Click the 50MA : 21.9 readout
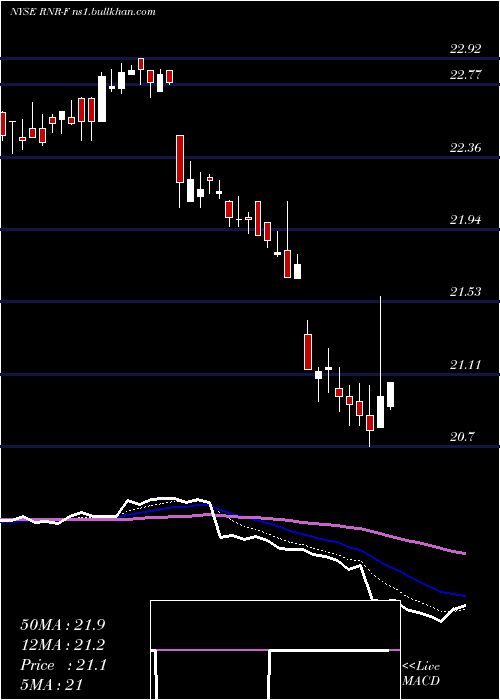 63,625
